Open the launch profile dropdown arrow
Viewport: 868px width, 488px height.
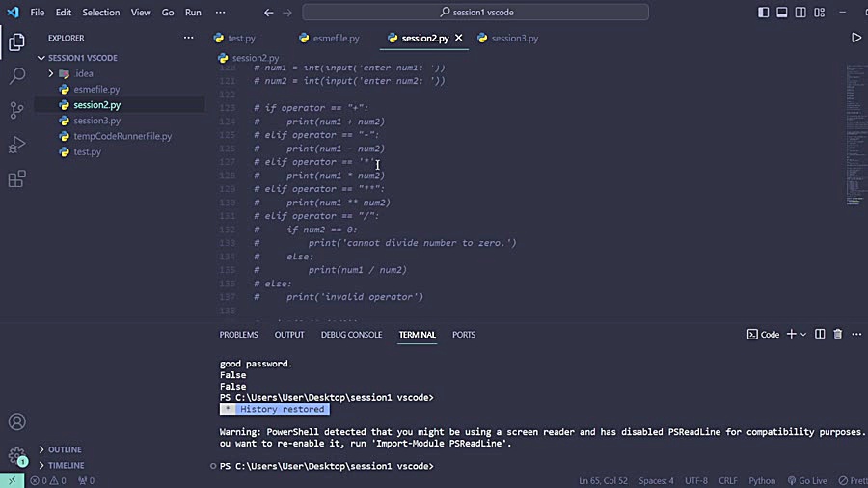pyautogui.click(x=803, y=335)
